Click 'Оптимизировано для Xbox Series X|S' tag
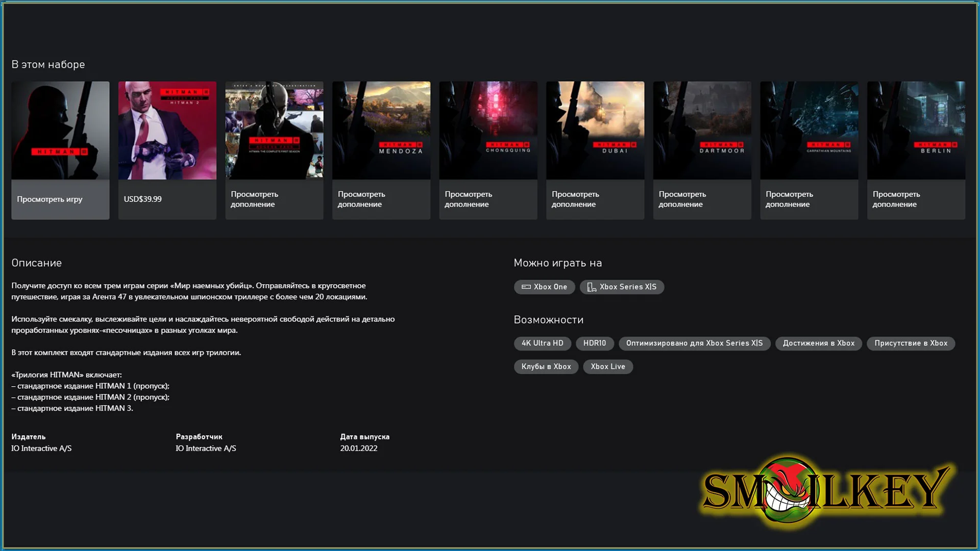This screenshot has width=980, height=551. [694, 343]
